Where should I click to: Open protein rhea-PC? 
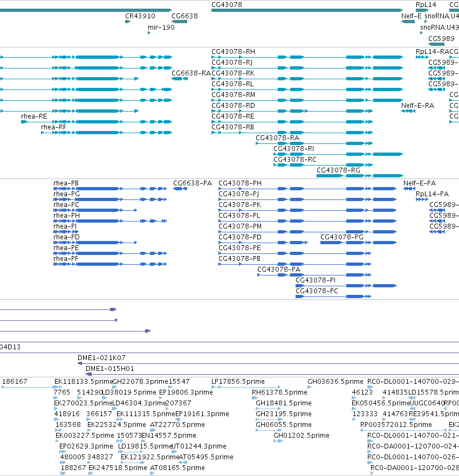click(x=95, y=210)
